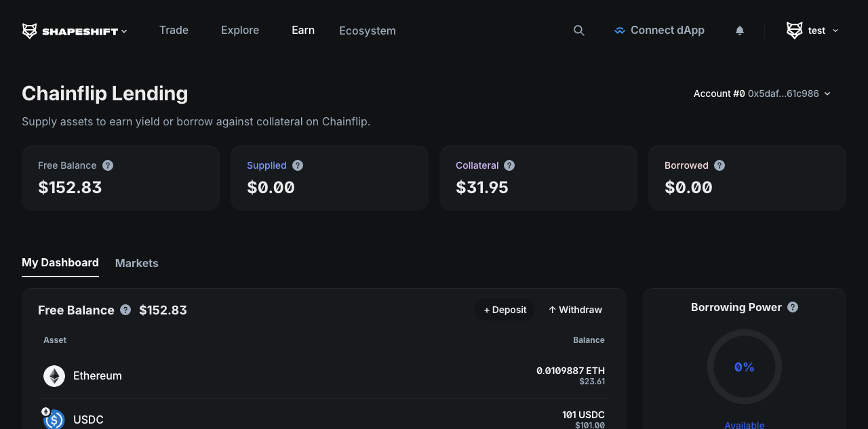Image resolution: width=868 pixels, height=429 pixels.
Task: Open notifications bell icon
Action: click(740, 30)
